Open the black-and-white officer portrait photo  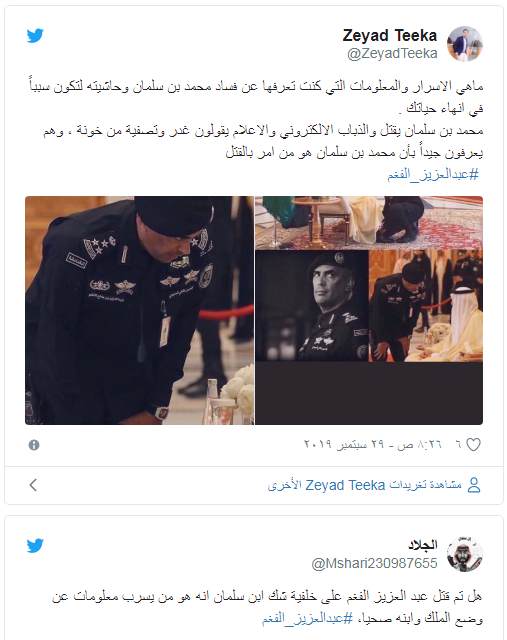[312, 306]
